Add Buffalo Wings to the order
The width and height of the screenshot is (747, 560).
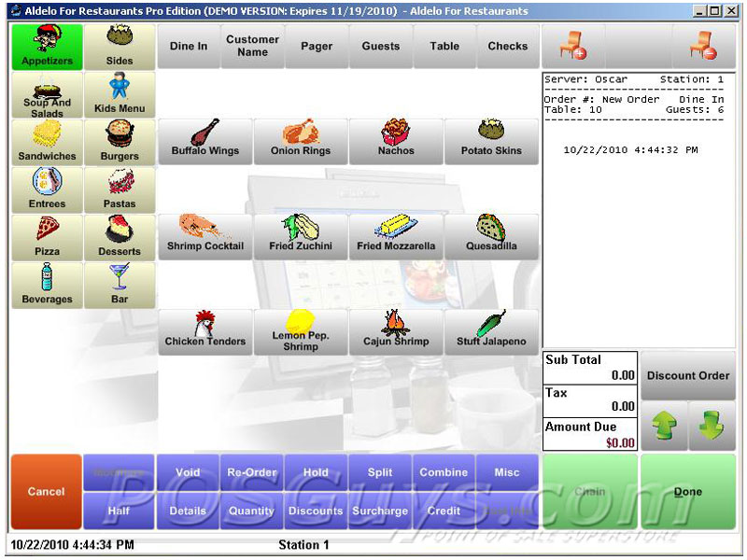[205, 142]
